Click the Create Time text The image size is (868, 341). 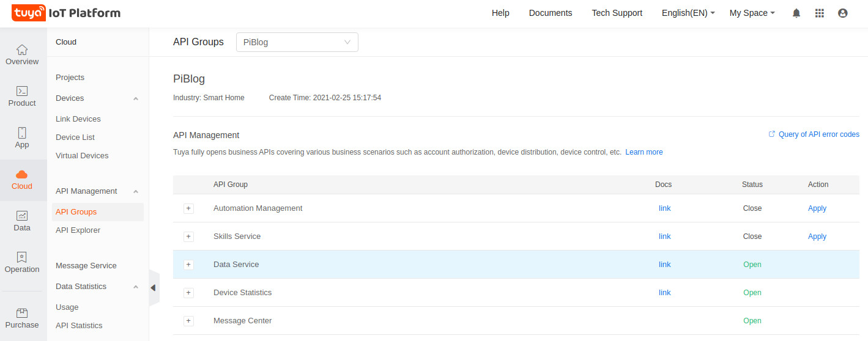(x=325, y=98)
